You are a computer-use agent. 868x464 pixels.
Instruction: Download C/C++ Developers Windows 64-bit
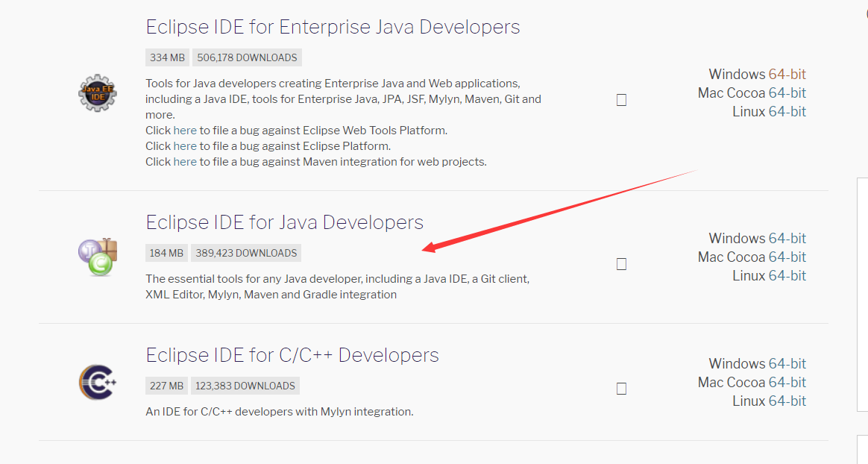point(787,364)
